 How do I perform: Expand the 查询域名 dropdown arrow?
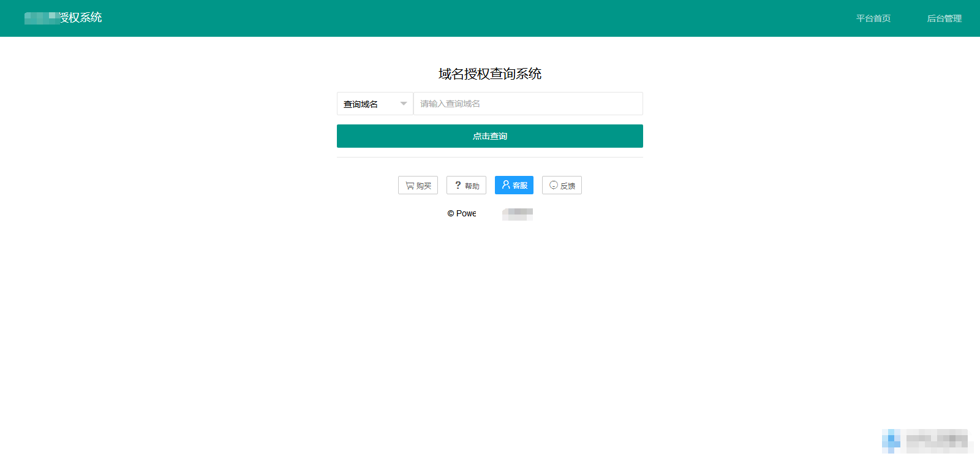[403, 104]
